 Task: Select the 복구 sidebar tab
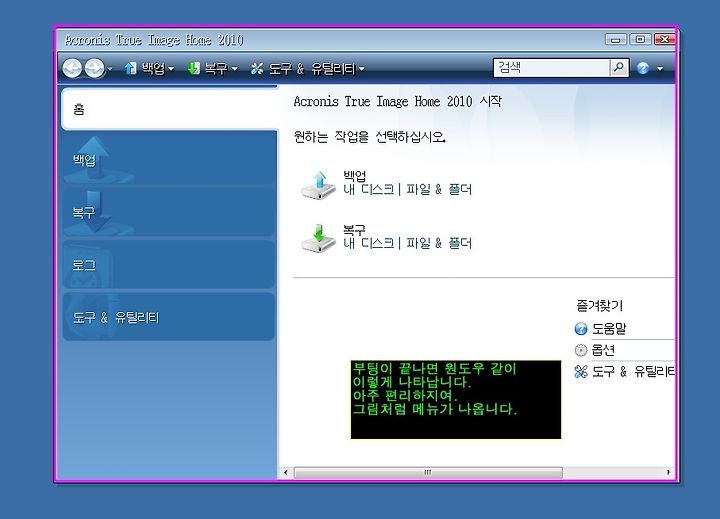point(169,212)
